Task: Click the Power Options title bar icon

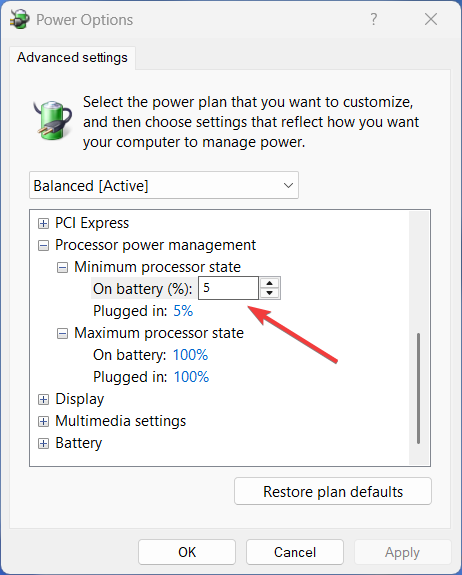Action: (19, 19)
